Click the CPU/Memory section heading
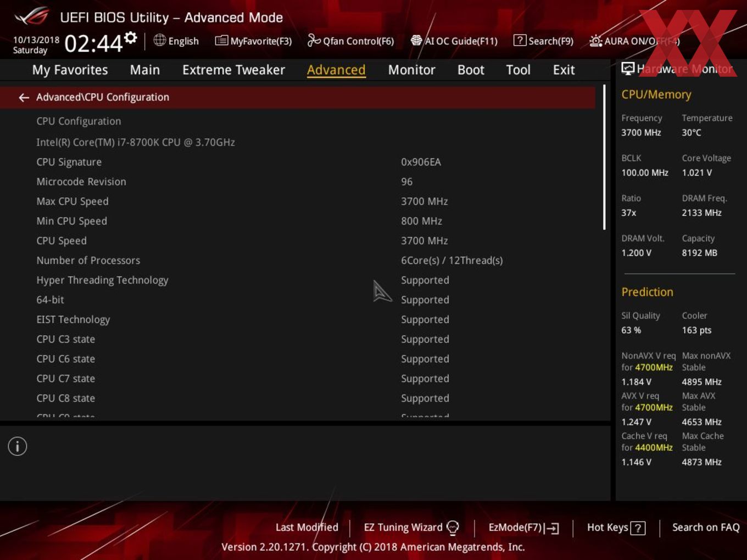Viewport: 747px width, 560px height. click(656, 94)
